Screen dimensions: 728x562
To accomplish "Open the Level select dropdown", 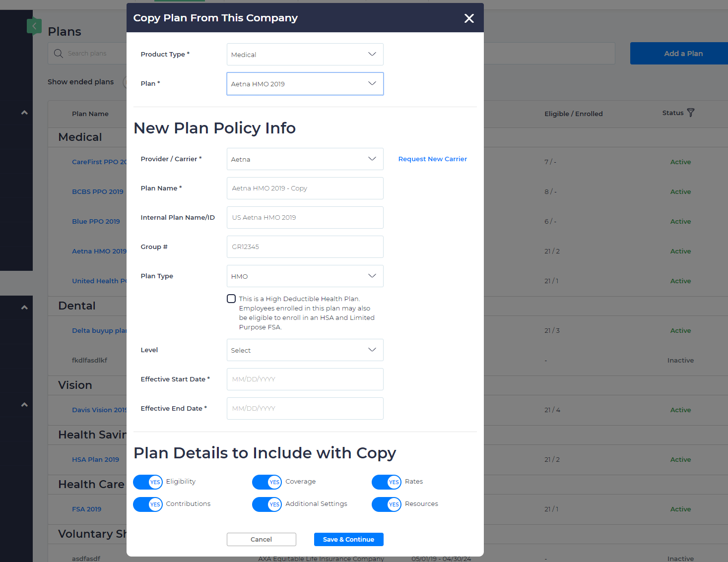I will (x=305, y=350).
